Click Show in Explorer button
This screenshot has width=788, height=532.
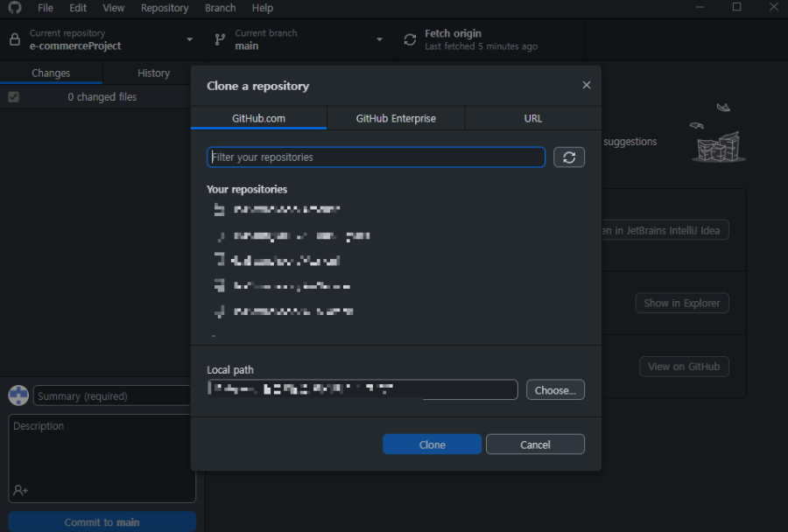pos(682,303)
